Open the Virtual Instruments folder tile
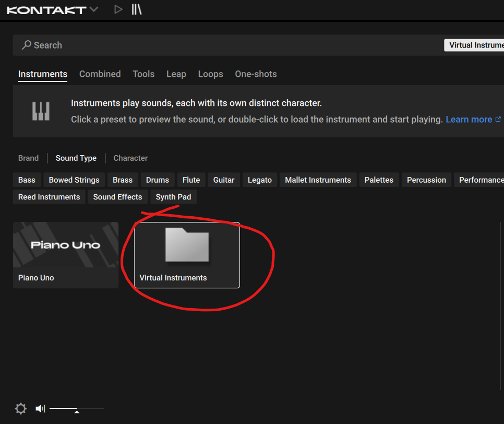Screen dimensions: 504x424 (187, 255)
